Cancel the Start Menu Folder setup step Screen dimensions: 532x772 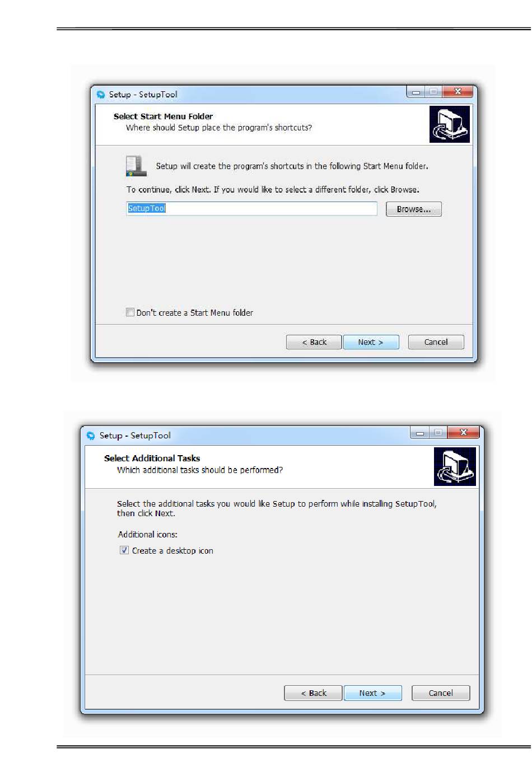click(x=436, y=342)
